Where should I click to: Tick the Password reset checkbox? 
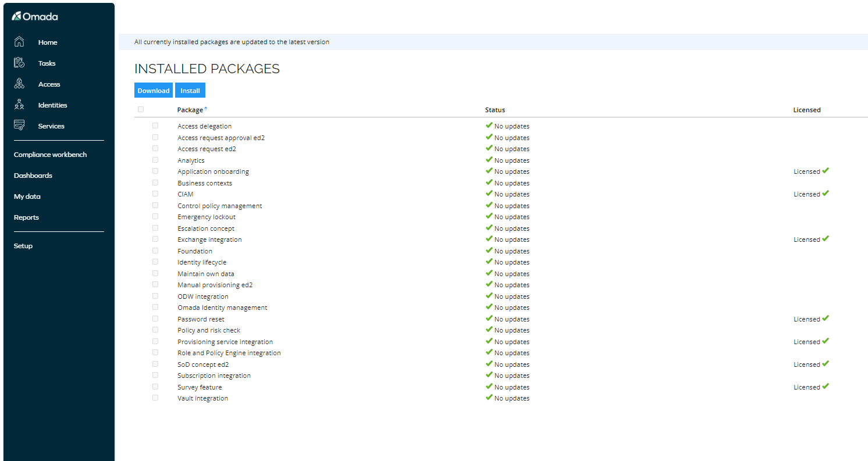click(155, 319)
